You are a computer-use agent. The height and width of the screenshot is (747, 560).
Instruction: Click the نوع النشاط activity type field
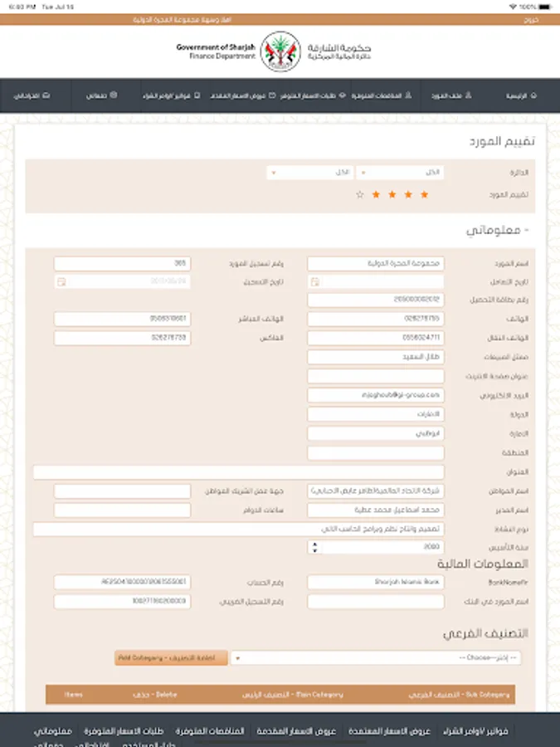coord(239,530)
